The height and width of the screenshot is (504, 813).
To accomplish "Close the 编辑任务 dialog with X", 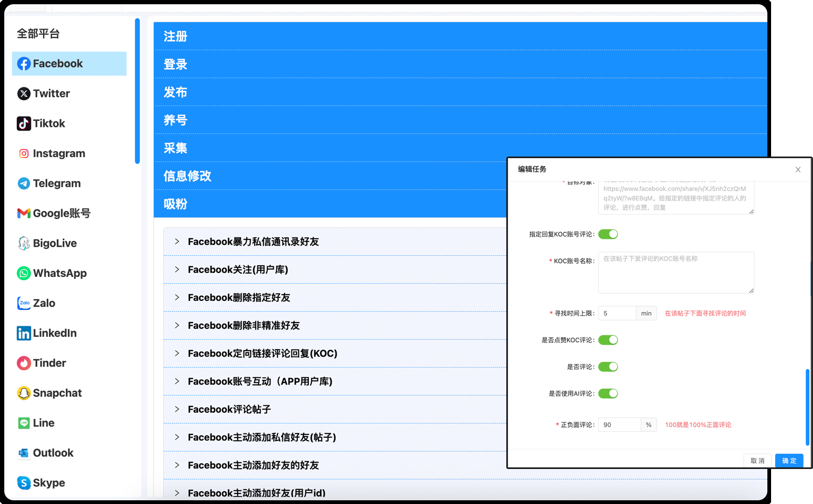I will (x=798, y=170).
